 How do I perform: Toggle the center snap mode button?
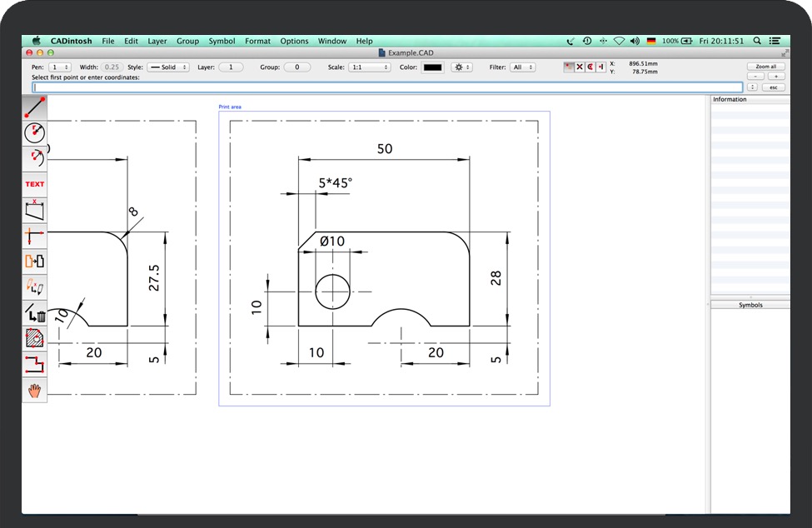point(590,67)
